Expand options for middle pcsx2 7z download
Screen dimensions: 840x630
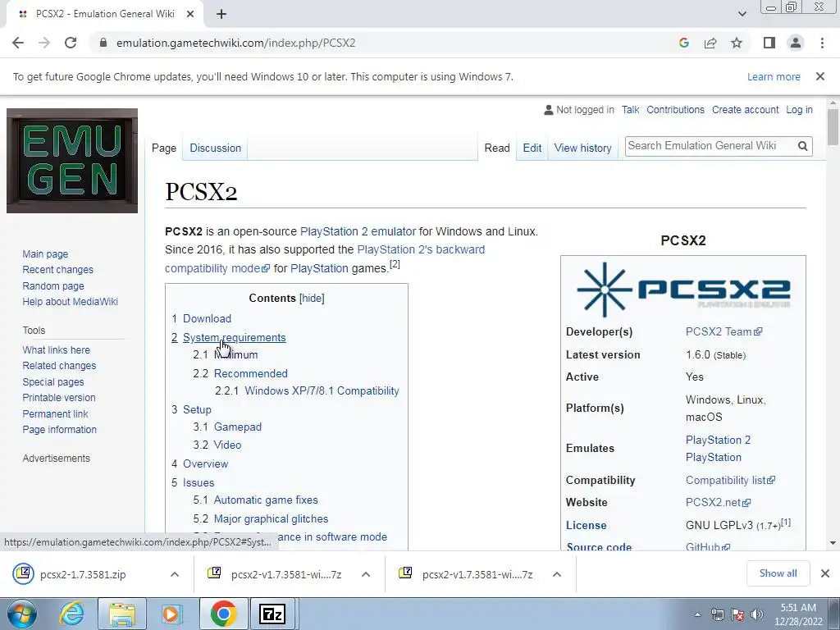point(366,574)
